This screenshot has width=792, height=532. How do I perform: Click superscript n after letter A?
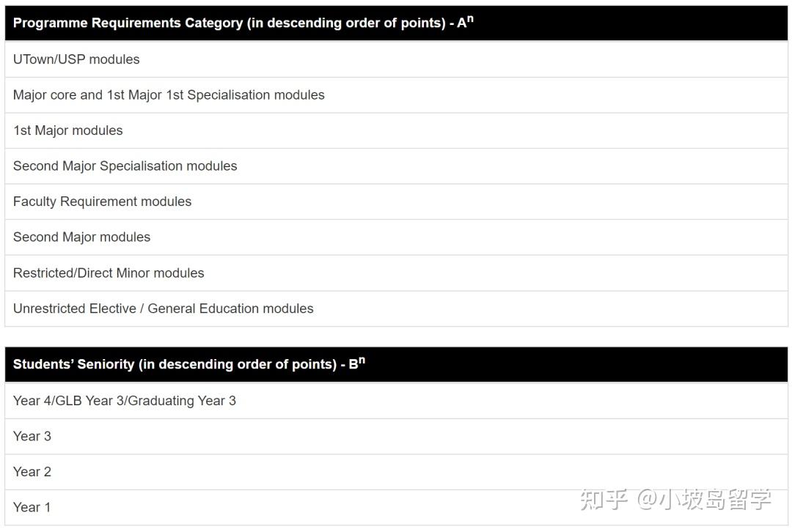[x=470, y=18]
